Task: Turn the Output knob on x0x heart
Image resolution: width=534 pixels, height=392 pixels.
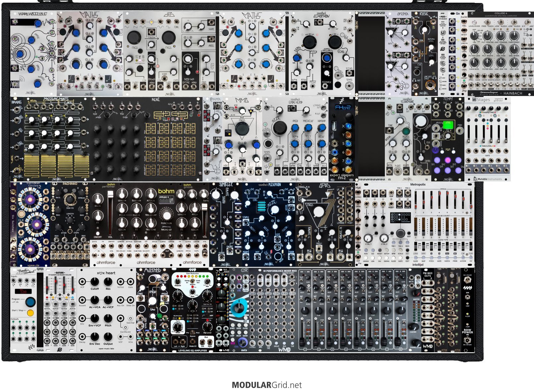Action: pyautogui.click(x=108, y=337)
